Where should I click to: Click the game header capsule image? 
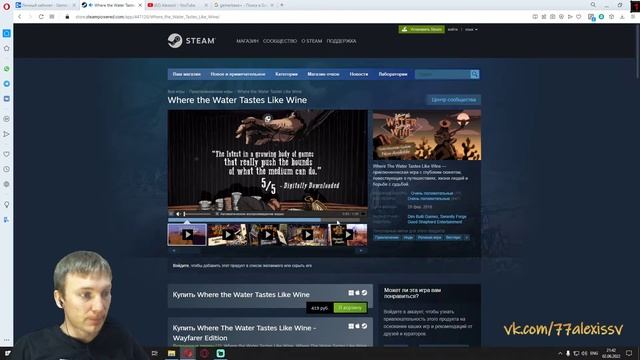click(x=427, y=135)
